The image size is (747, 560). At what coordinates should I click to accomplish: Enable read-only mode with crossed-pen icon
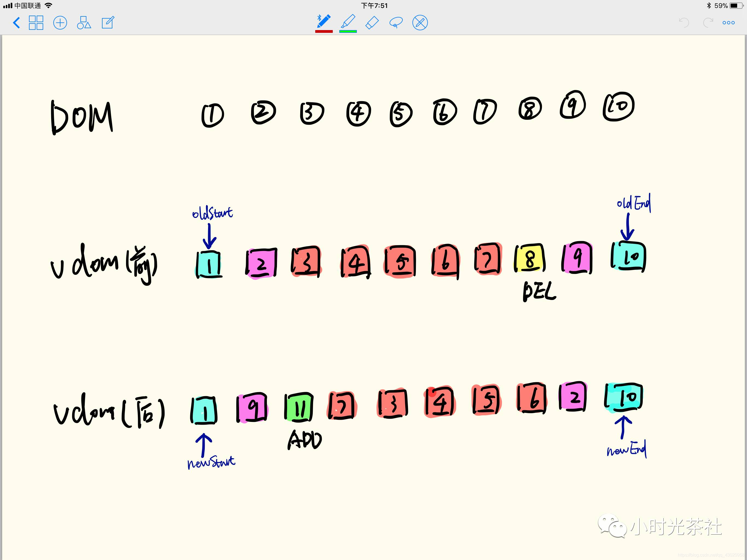pos(420,23)
